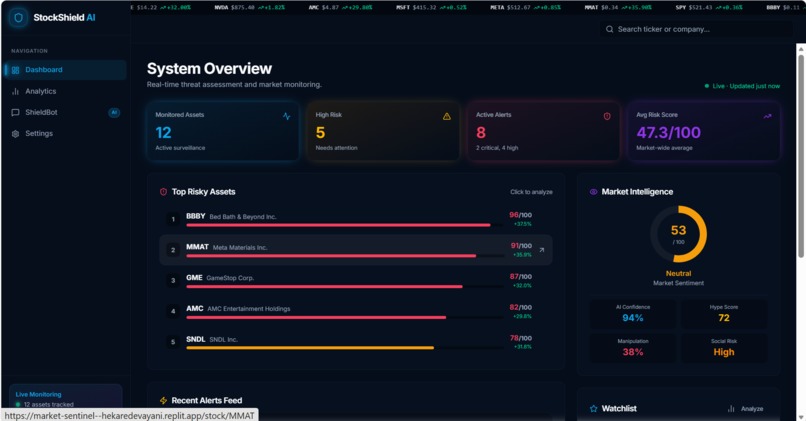Open the High Risk card
806x421 pixels.
383,131
